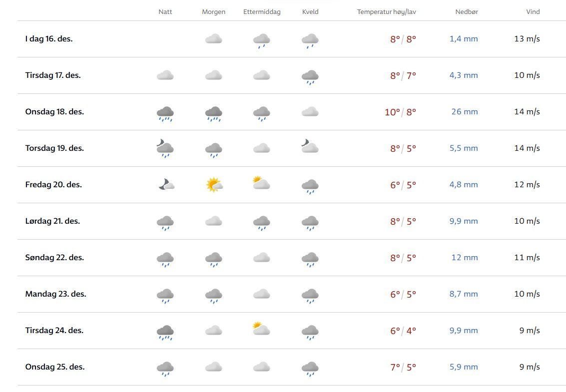Click cloudy morning icon for Tirsdag 17. des.

(214, 75)
